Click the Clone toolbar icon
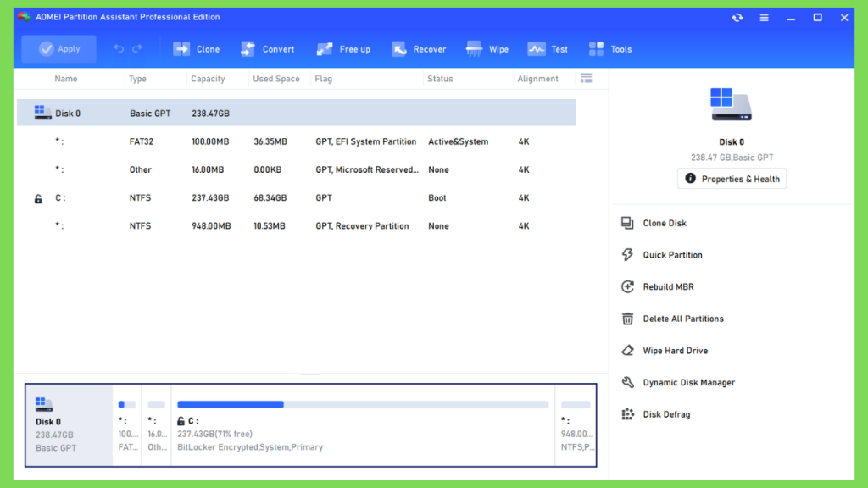The width and height of the screenshot is (868, 488). tap(196, 49)
